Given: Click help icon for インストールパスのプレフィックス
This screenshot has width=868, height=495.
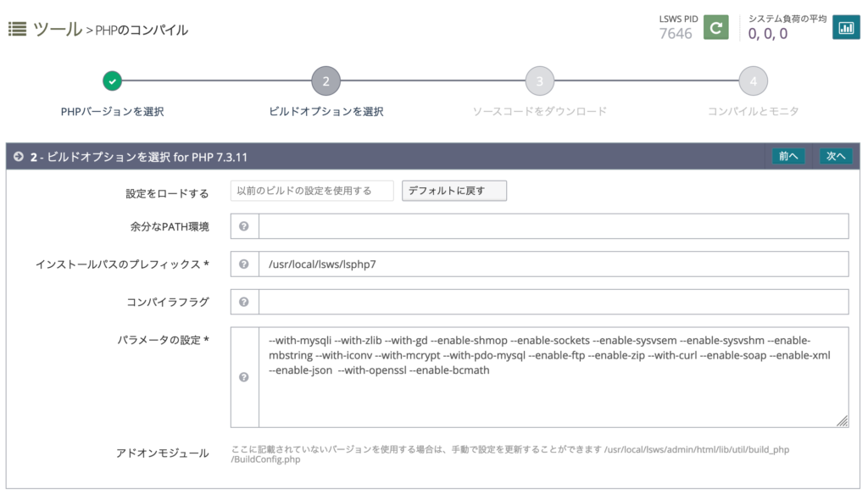Looking at the screenshot, I should click(x=244, y=264).
